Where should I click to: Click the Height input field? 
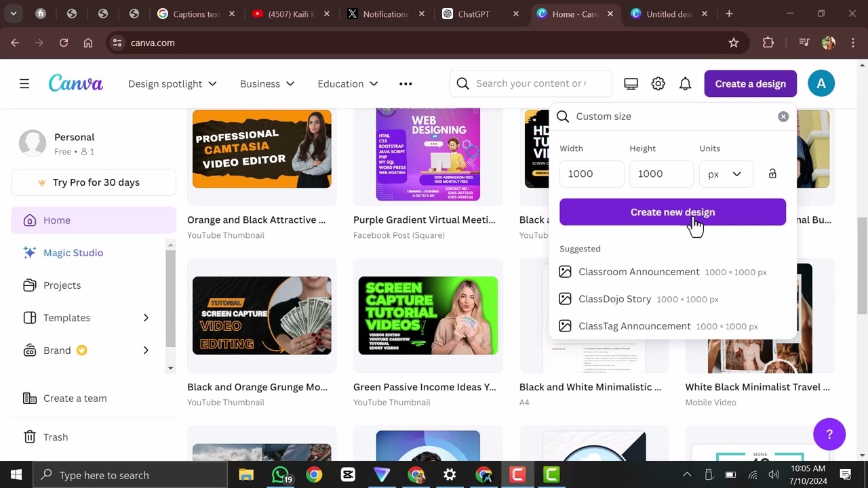662,174
